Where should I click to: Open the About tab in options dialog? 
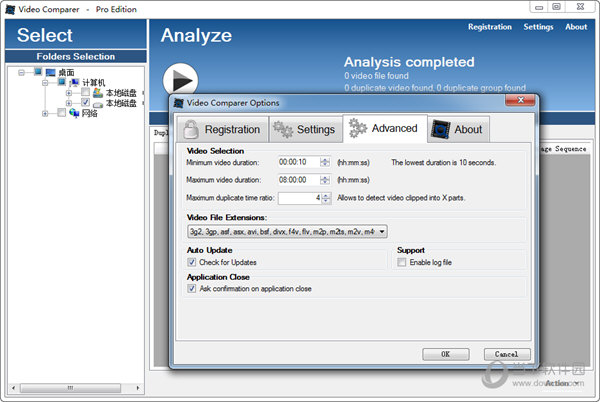458,130
